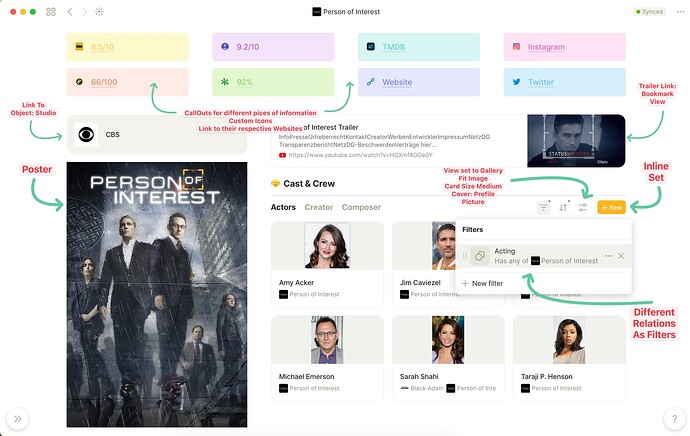Image resolution: width=690 pixels, height=436 pixels.
Task: Open the Amy Acker card
Action: [x=327, y=264]
